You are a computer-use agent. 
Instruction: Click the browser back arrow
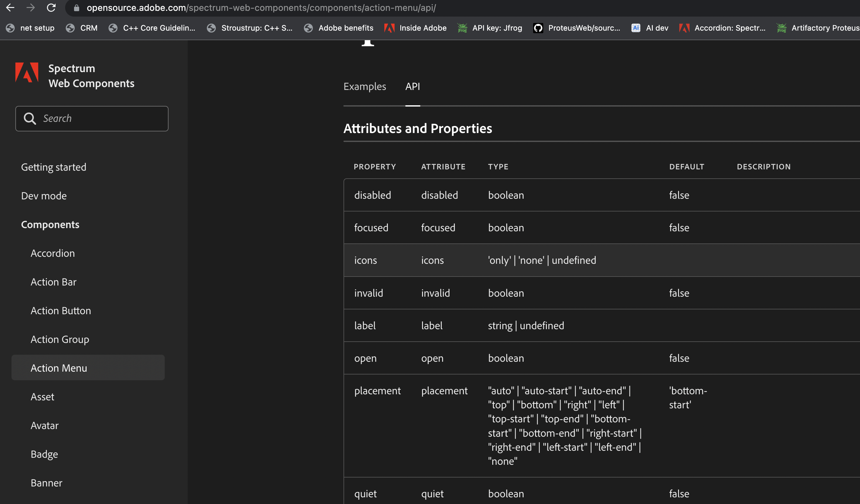10,8
